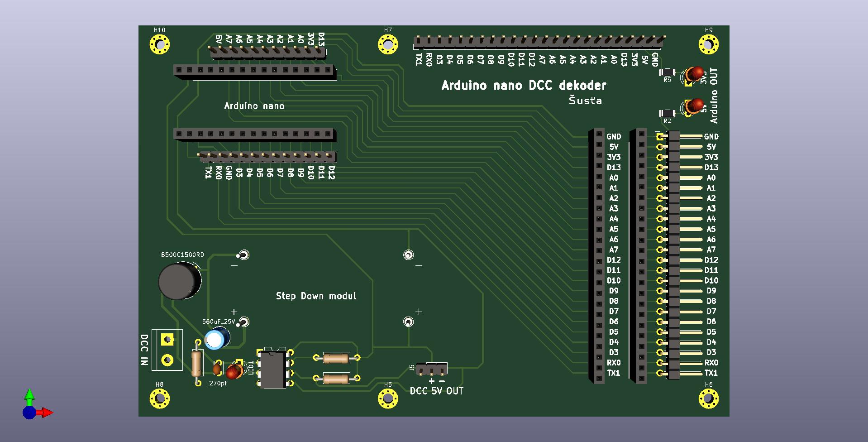Select the R5 surface-mount resistor body
868x442 pixels.
pyautogui.click(x=667, y=72)
